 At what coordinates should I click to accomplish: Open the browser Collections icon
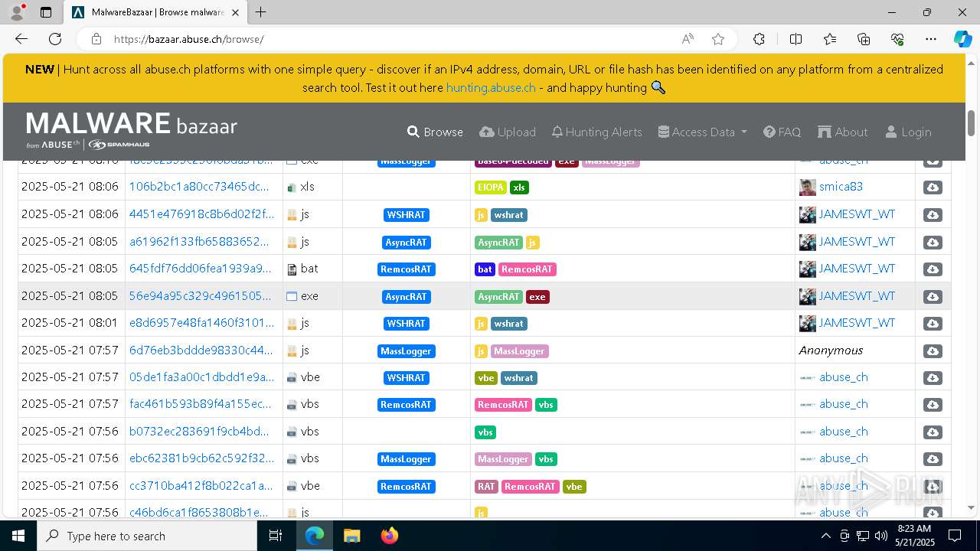[864, 39]
